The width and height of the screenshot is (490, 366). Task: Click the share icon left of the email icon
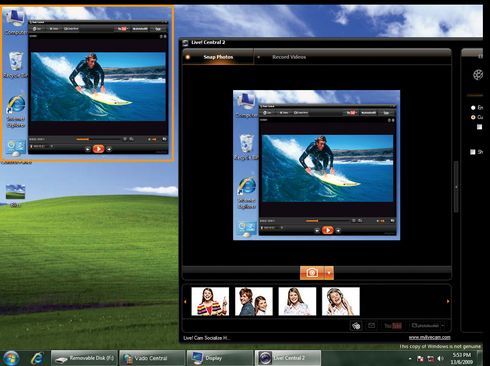356,326
